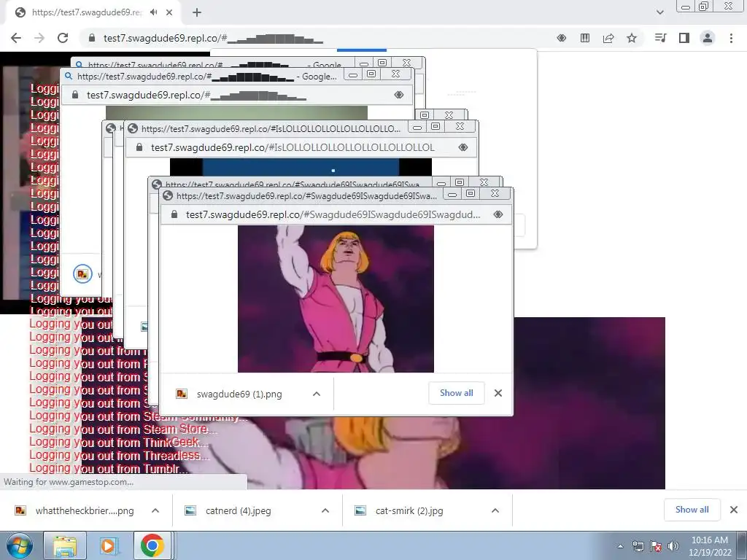Select the test7.swagdude69 tab
Image resolution: width=747 pixels, height=560 pixels.
point(86,12)
